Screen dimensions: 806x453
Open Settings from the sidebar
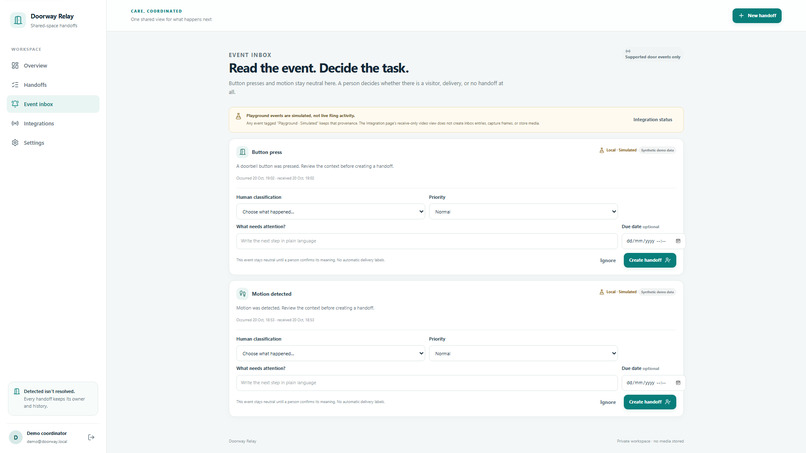(53, 143)
